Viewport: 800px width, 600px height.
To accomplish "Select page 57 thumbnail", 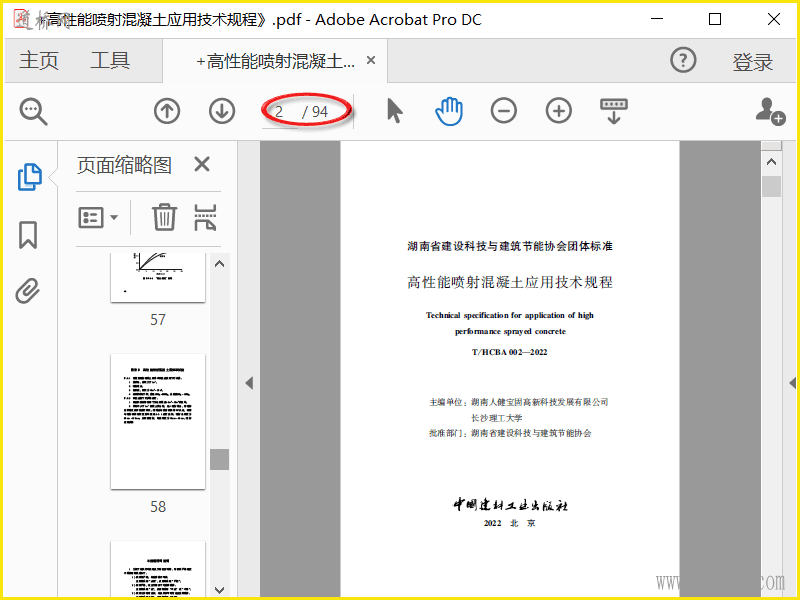I will (x=158, y=277).
